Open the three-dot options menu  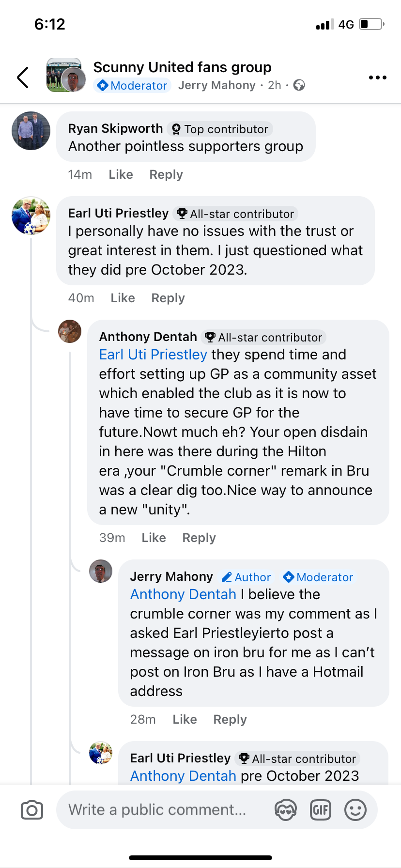[377, 77]
